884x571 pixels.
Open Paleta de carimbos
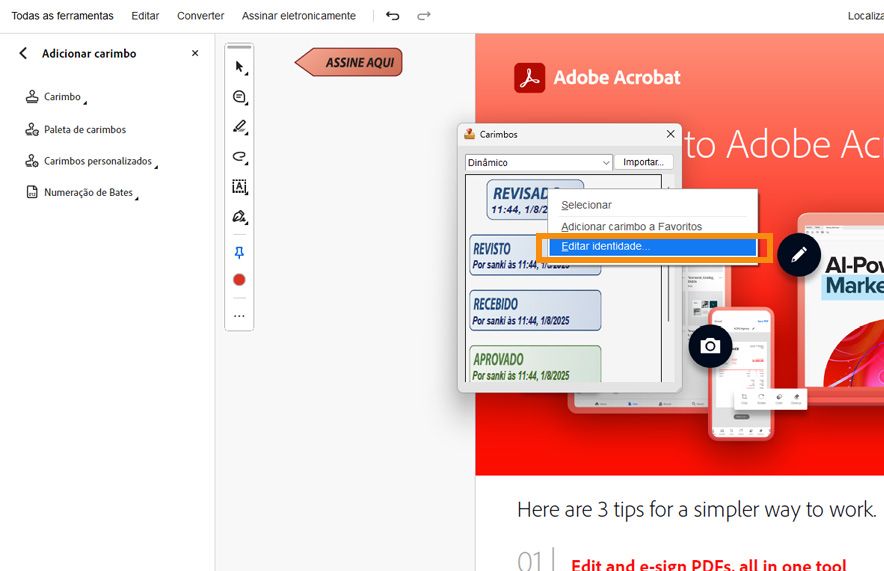pos(76,130)
